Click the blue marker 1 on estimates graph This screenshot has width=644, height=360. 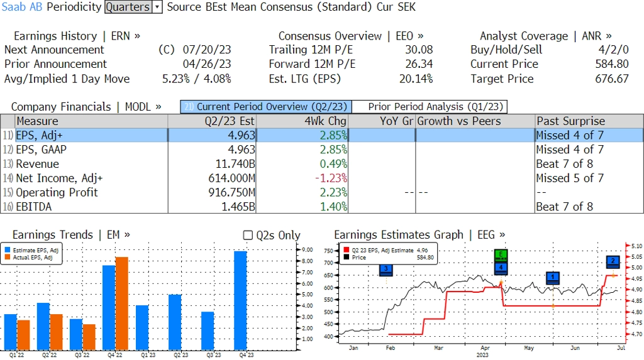553,278
